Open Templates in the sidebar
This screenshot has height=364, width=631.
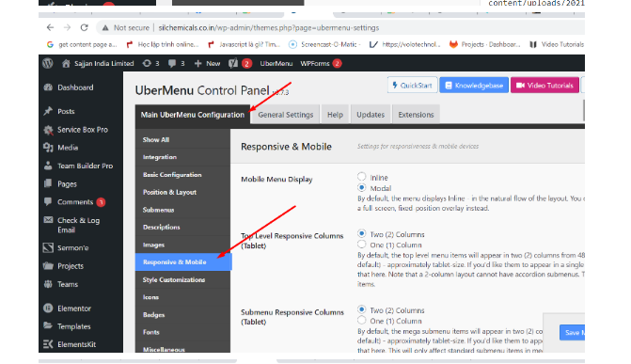[x=73, y=326]
